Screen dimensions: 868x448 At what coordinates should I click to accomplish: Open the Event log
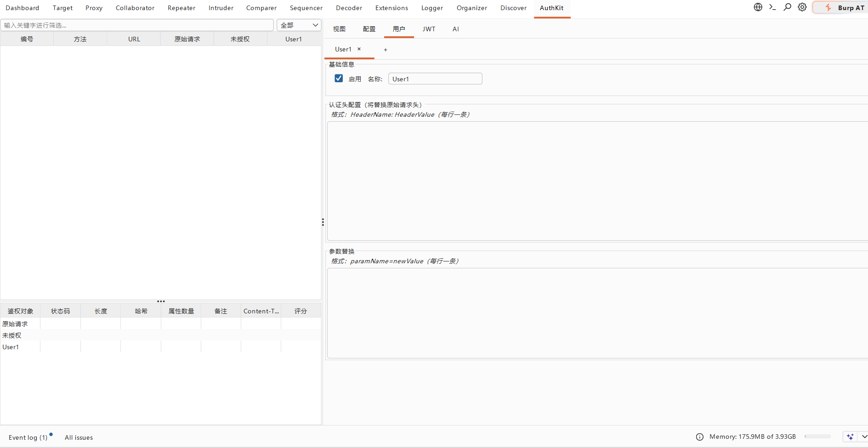(28, 437)
